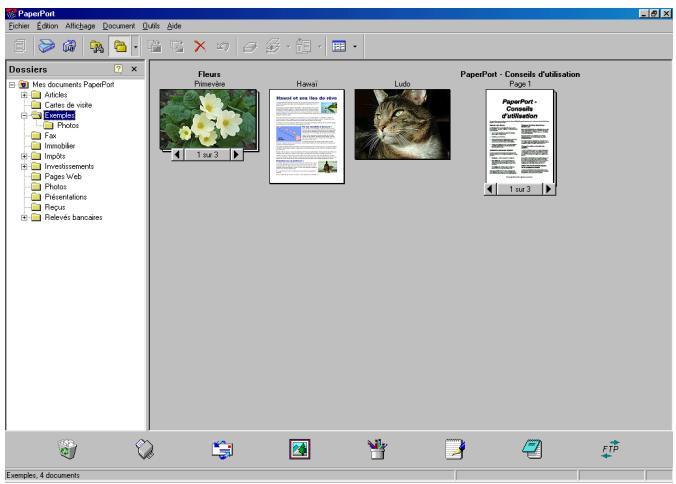Go to previous page of Fleurs stack
Image resolution: width=676 pixels, height=484 pixels.
click(x=177, y=154)
